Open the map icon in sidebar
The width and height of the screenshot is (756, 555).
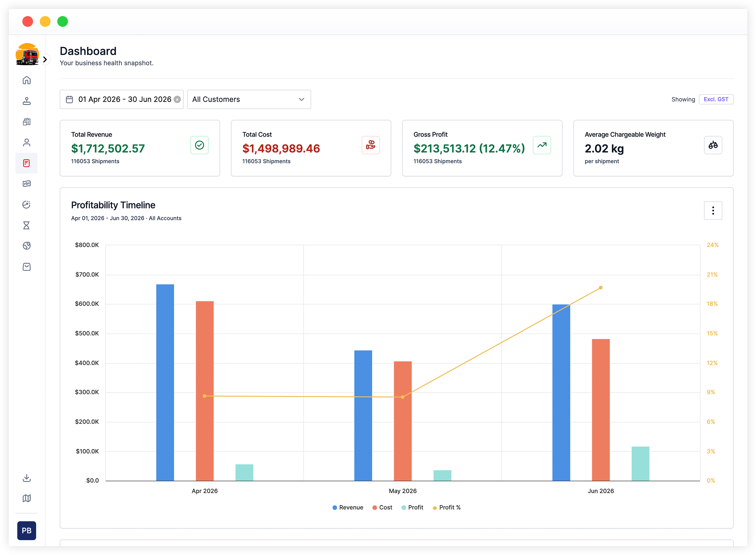[27, 499]
